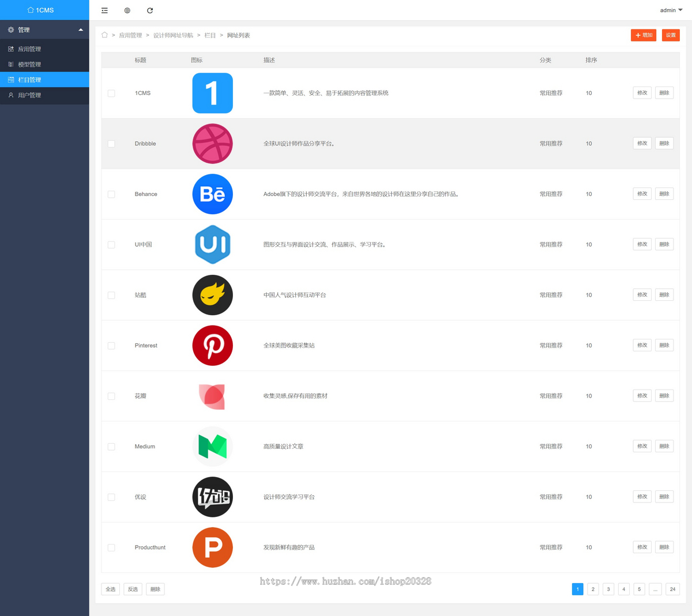The height and width of the screenshot is (616, 692).
Task: Click the 模型管理 sidebar icon
Action: click(11, 65)
